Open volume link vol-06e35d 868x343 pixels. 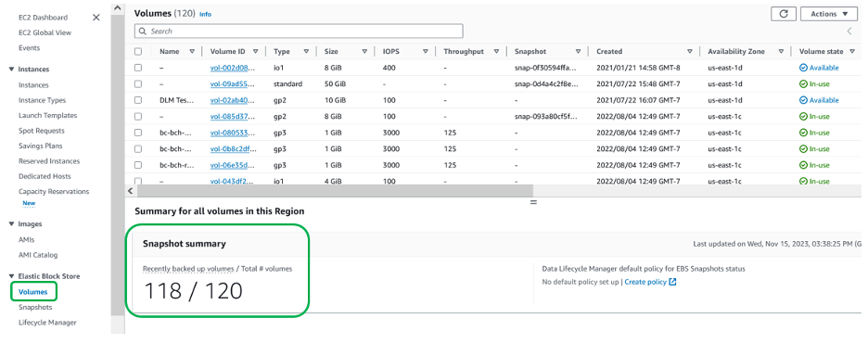coord(233,165)
